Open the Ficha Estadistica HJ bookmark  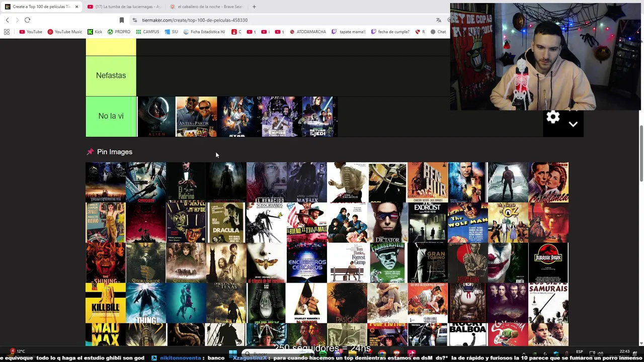(x=204, y=32)
